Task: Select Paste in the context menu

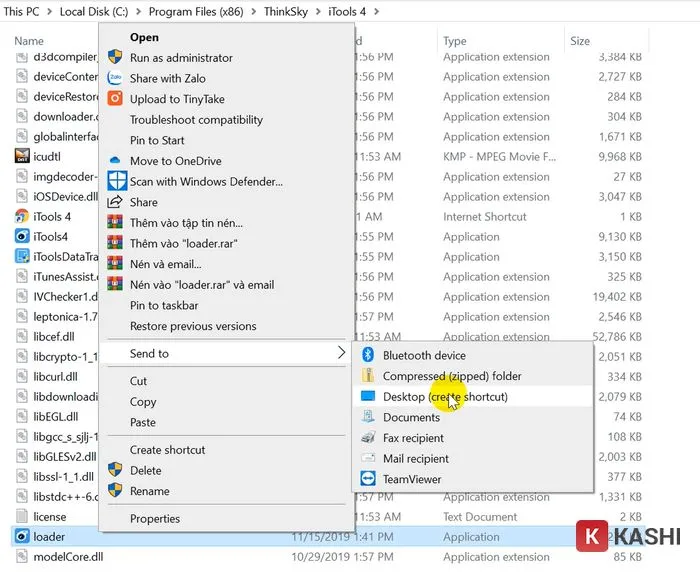Action: [227, 422]
